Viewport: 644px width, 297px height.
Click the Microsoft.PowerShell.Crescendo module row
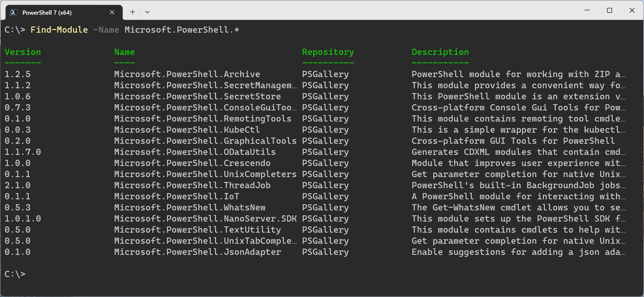tap(192, 163)
